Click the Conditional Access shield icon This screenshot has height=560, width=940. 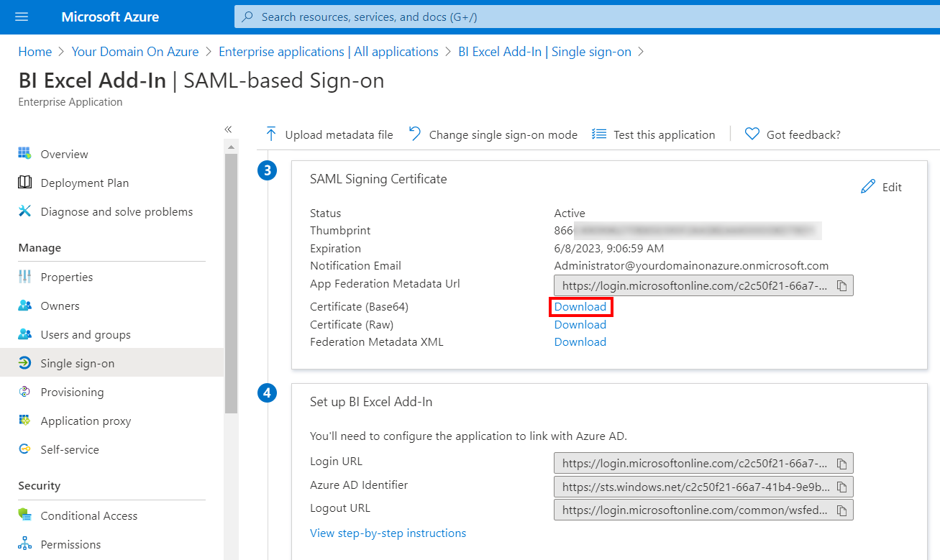25,515
